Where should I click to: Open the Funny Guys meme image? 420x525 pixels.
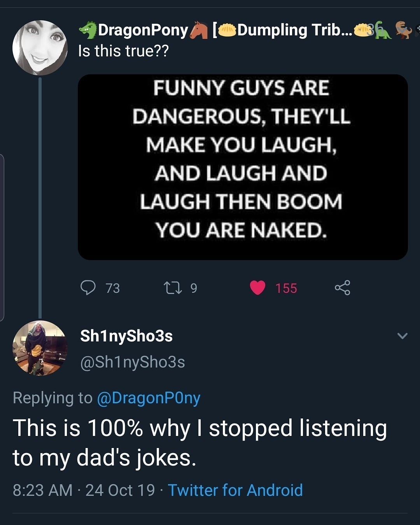(243, 167)
